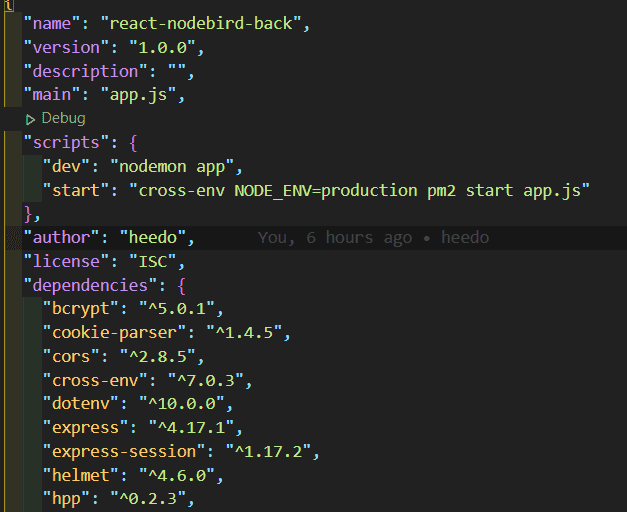The height and width of the screenshot is (512, 627).
Task: Click the "cross-env" dependency entry
Action: 148,380
